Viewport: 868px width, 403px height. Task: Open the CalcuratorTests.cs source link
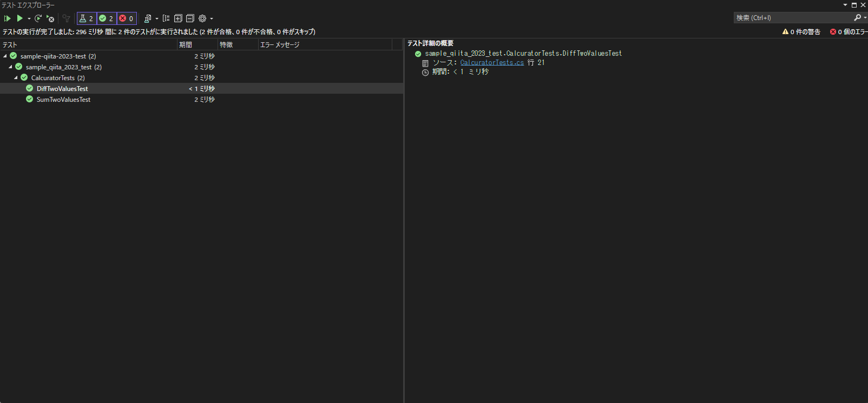point(492,63)
